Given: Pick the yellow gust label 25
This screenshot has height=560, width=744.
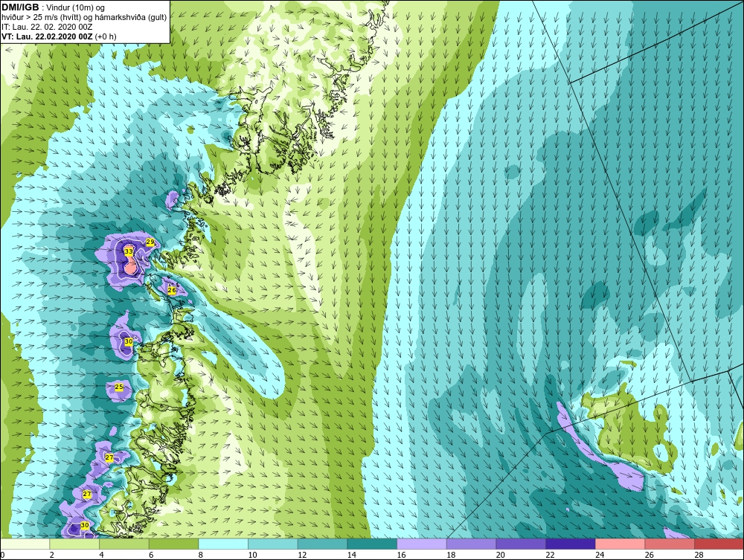Looking at the screenshot, I should click(x=119, y=387).
